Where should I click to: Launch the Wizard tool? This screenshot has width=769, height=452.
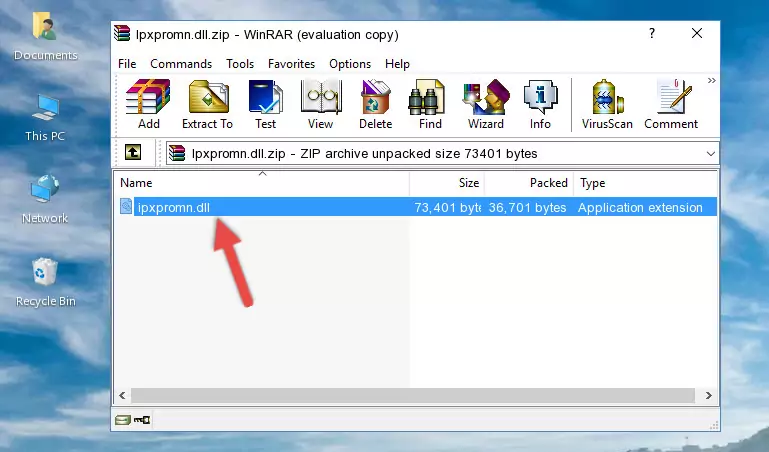[x=486, y=104]
